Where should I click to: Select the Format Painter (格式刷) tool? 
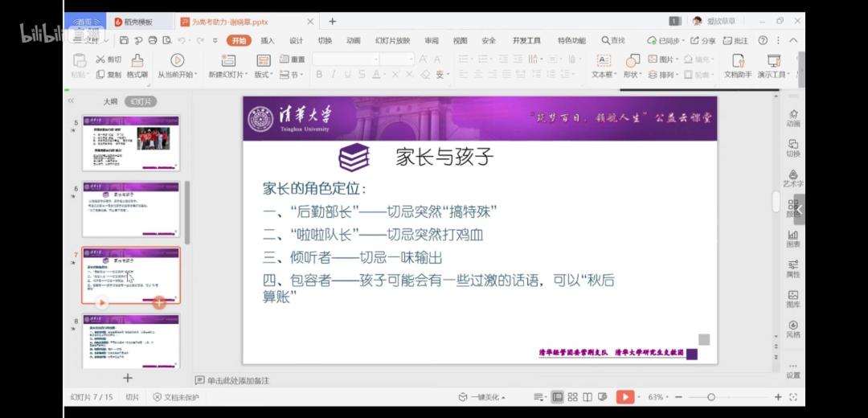pyautogui.click(x=137, y=67)
